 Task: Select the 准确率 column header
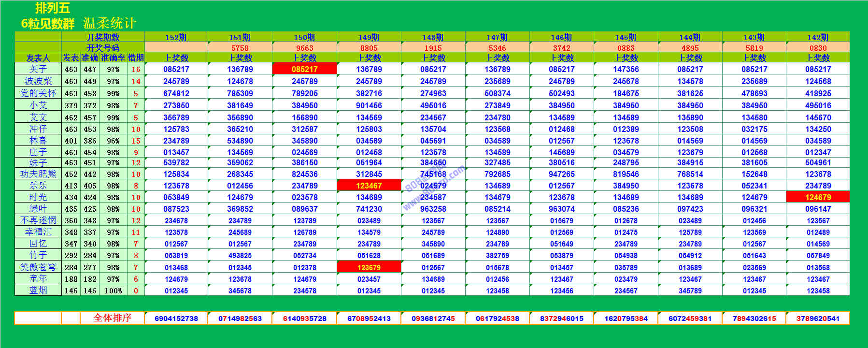[113, 58]
